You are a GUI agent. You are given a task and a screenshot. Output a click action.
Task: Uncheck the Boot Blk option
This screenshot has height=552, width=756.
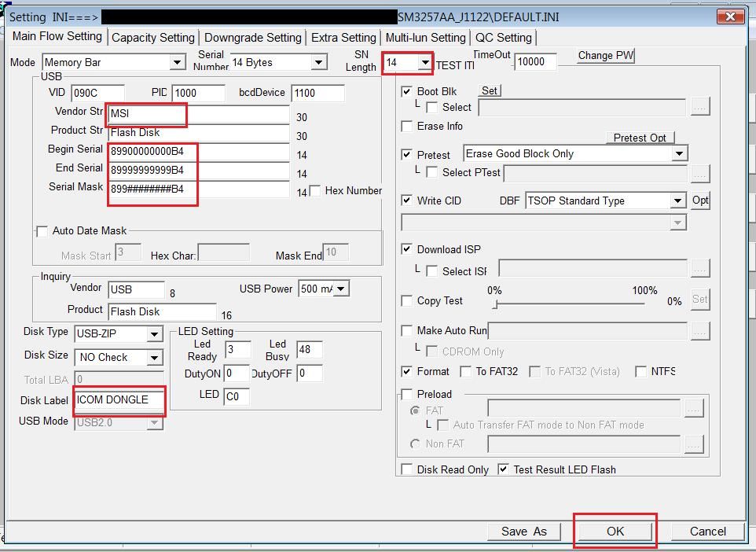coord(406,90)
